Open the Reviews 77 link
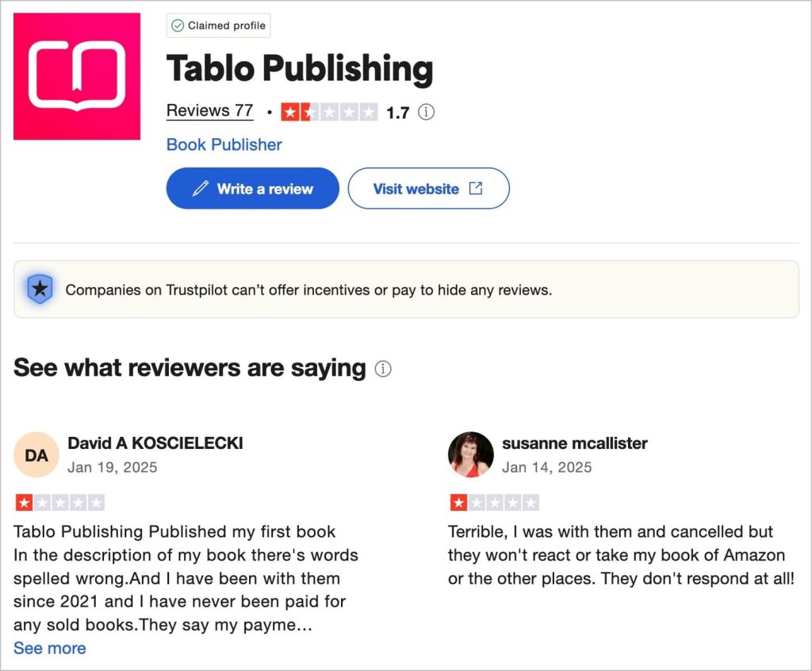 [x=209, y=111]
